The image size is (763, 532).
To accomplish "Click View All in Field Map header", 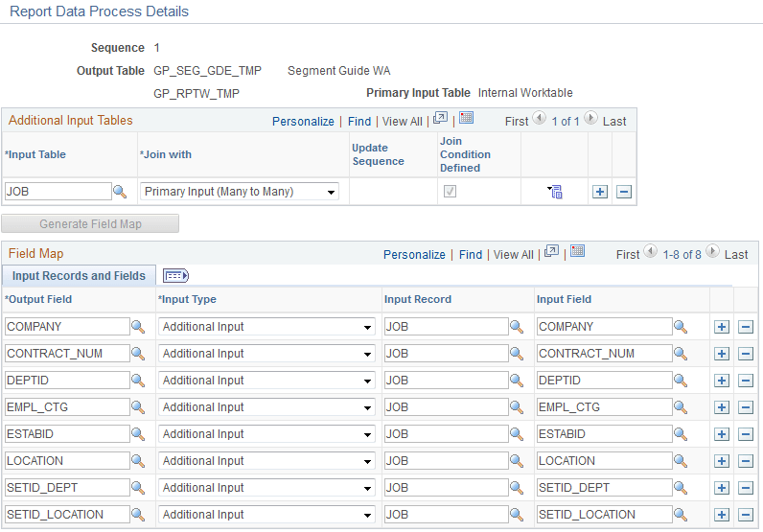I will click(x=514, y=255).
